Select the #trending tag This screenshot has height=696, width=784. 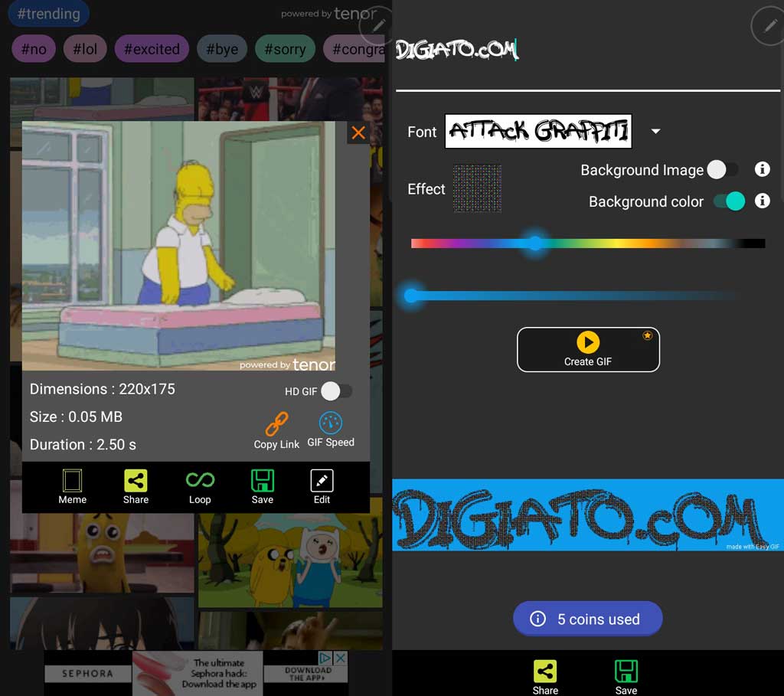point(48,14)
